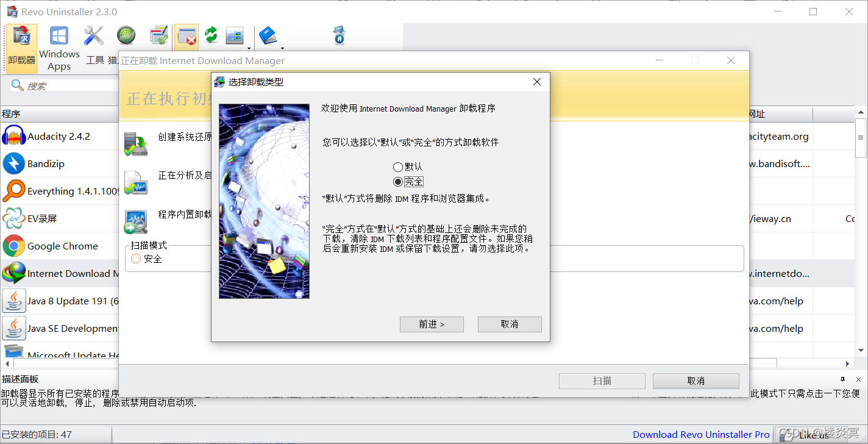Click the IDM globe banner image

point(264,201)
